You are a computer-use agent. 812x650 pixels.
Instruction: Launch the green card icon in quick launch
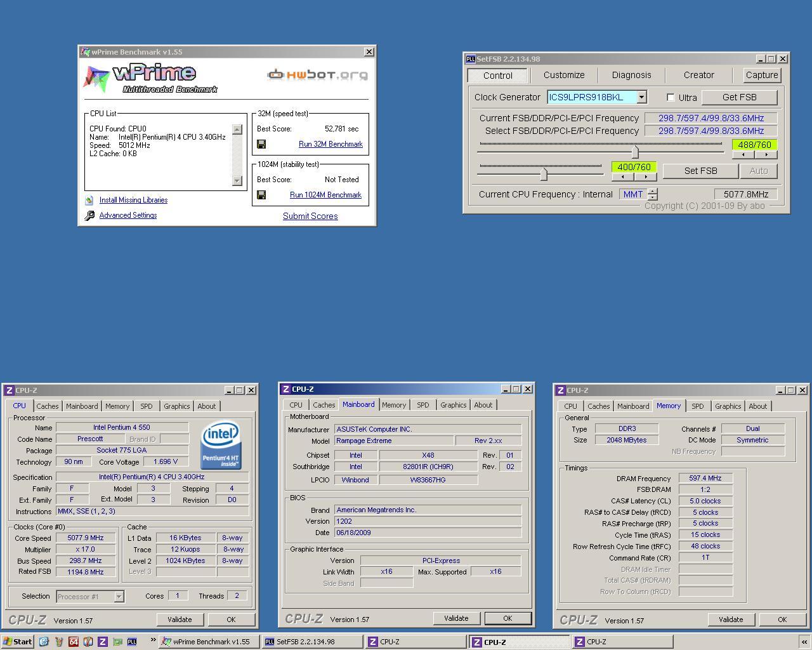click(x=117, y=642)
